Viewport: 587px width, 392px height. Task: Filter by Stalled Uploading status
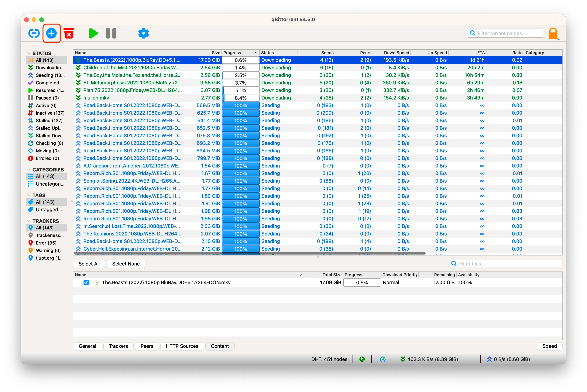pos(46,128)
